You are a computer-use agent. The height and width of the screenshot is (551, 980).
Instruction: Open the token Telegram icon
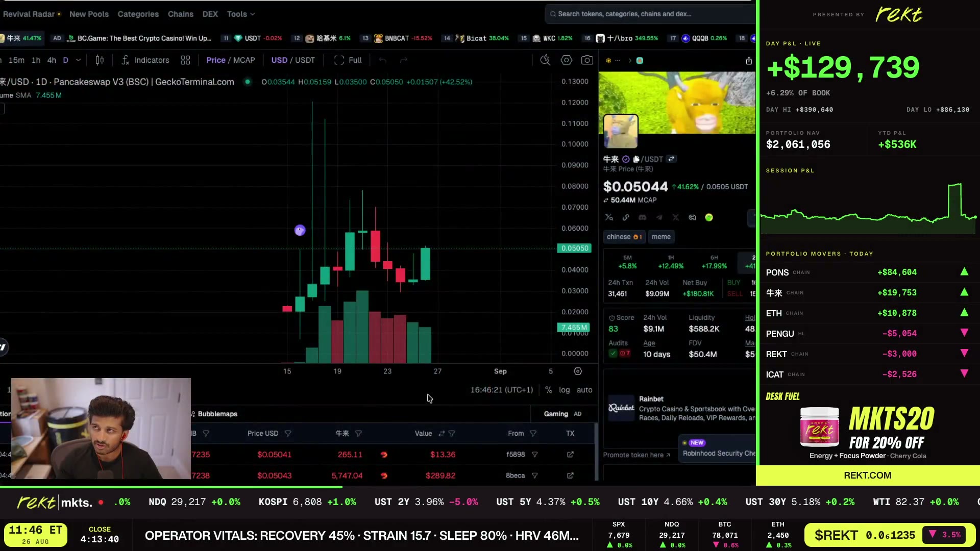tap(659, 217)
